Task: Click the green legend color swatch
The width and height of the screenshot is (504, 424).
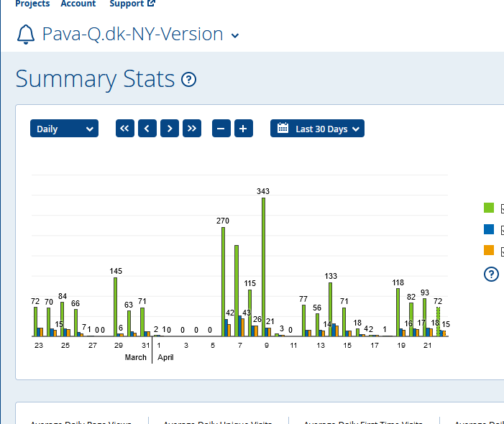Action: (x=489, y=208)
